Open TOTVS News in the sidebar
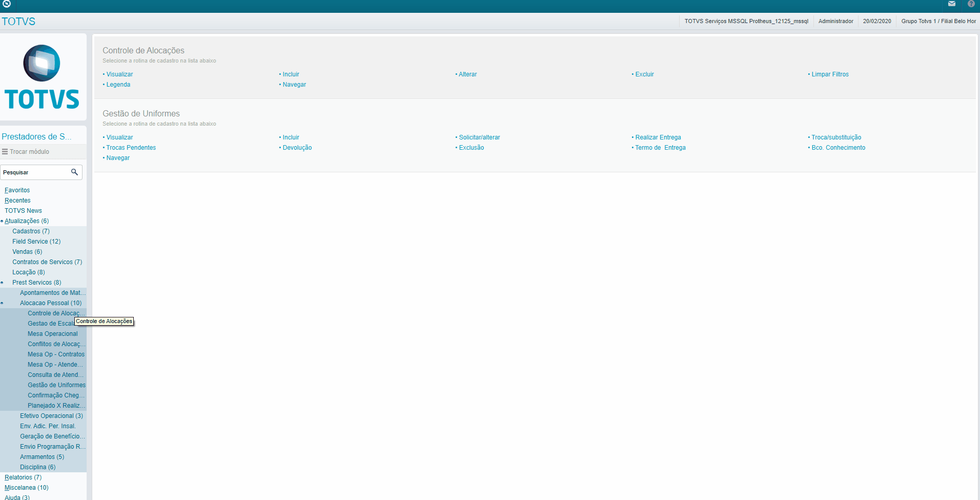The width and height of the screenshot is (980, 500). point(23,211)
